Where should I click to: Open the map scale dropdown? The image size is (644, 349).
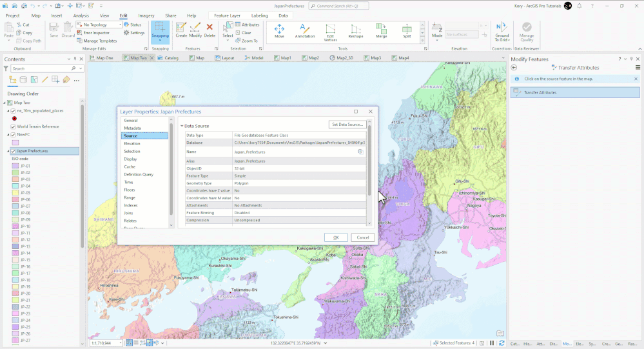(x=120, y=343)
